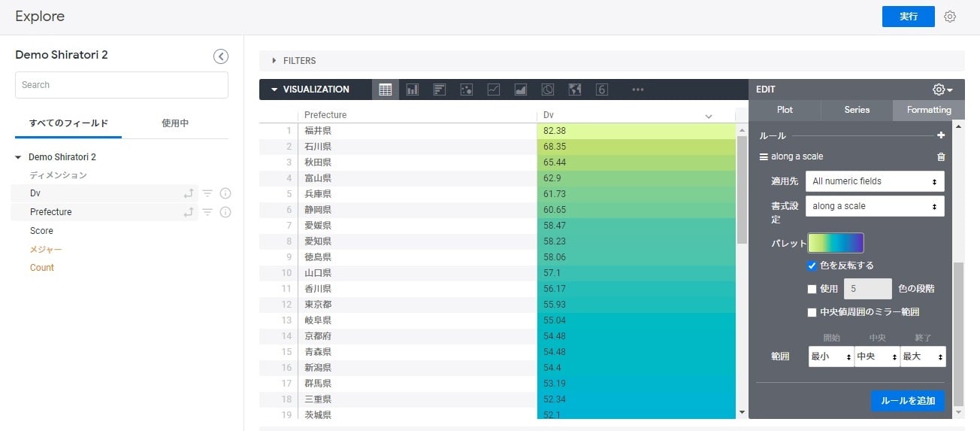Click the 55.04 value cell

(x=636, y=320)
